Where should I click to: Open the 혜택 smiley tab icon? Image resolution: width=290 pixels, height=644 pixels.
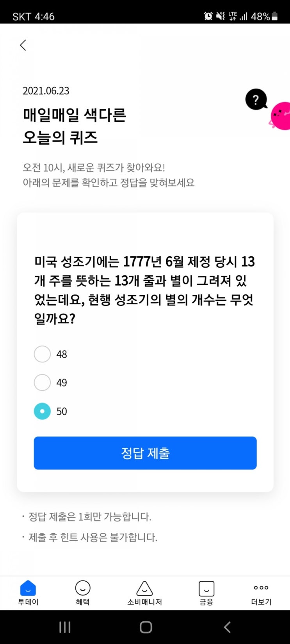point(83,588)
